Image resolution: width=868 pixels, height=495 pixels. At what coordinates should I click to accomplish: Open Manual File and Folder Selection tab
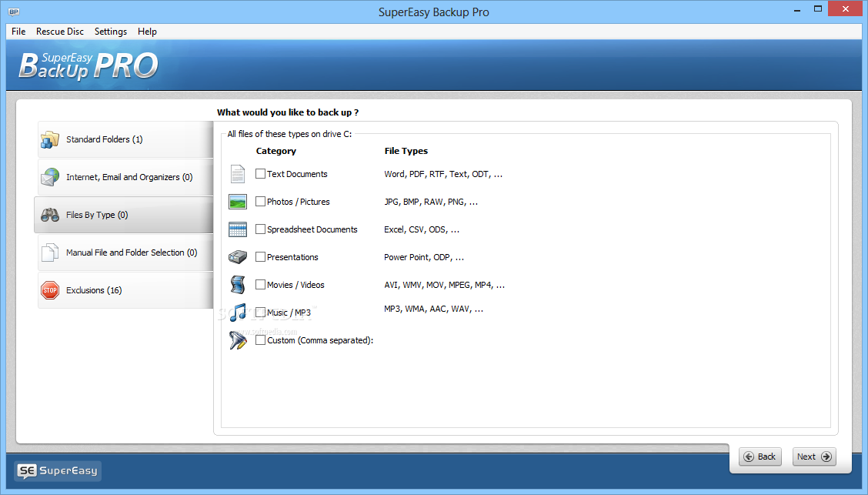125,253
